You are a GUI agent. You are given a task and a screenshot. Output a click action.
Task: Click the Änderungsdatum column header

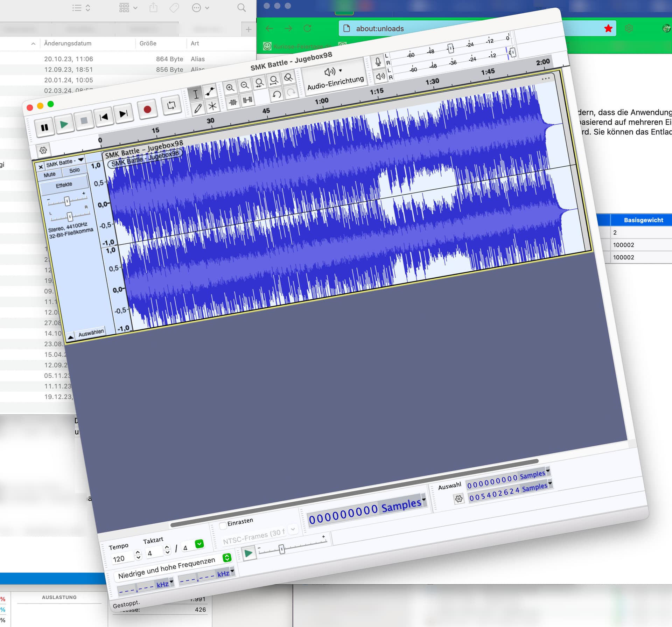(x=68, y=43)
